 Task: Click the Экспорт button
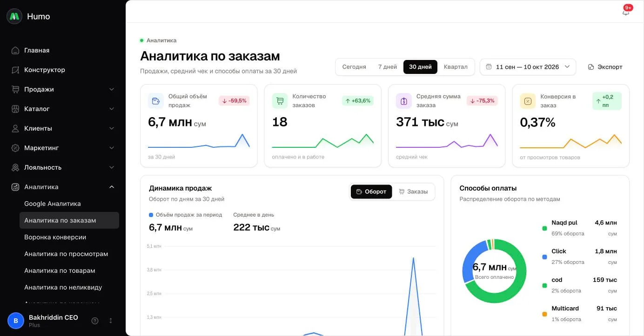click(x=605, y=67)
